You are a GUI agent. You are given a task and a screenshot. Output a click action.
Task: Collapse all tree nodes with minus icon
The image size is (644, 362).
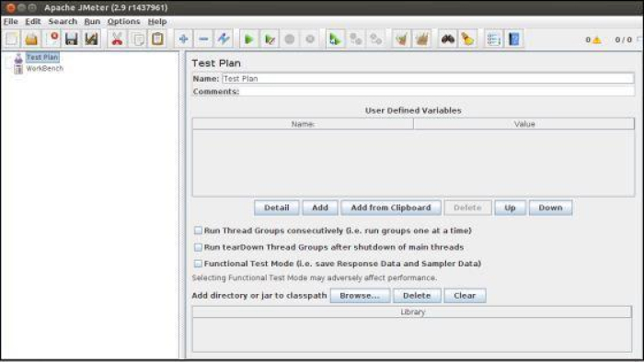(203, 39)
